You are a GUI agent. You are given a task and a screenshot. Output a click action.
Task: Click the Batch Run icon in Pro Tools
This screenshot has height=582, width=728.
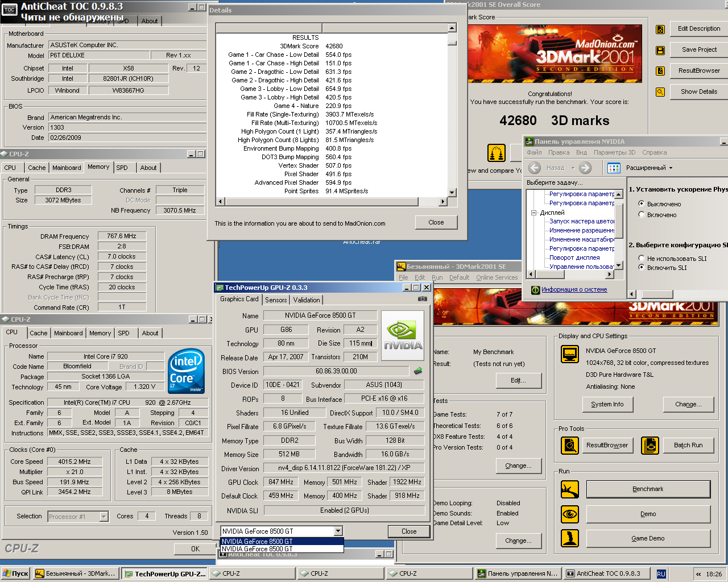click(x=650, y=446)
